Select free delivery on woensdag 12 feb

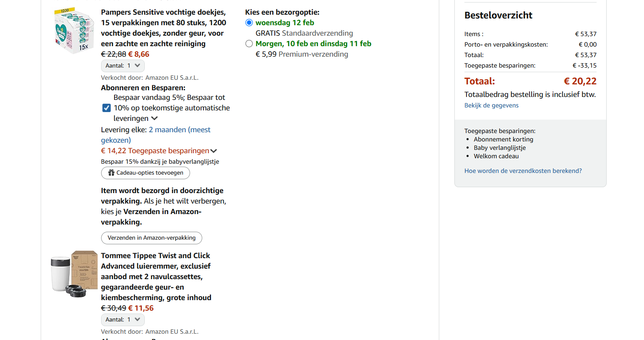249,23
